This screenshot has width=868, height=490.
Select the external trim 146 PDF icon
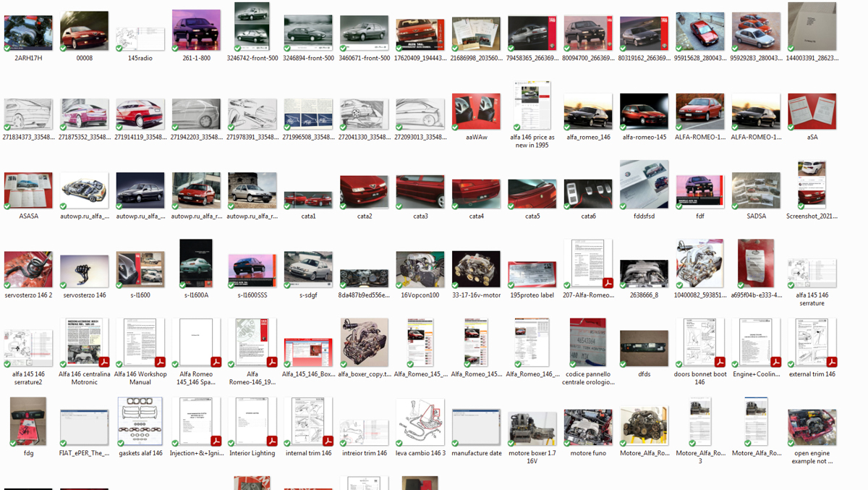(812, 343)
